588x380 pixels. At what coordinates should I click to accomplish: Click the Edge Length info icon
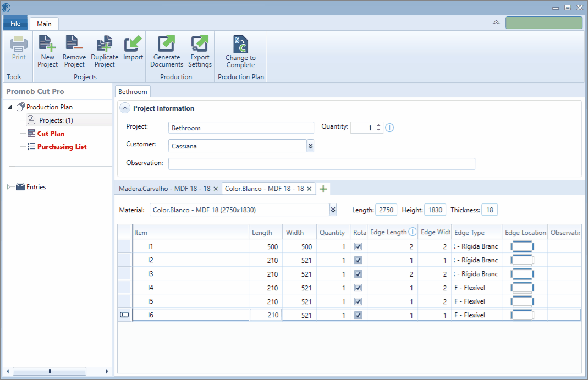pos(412,232)
